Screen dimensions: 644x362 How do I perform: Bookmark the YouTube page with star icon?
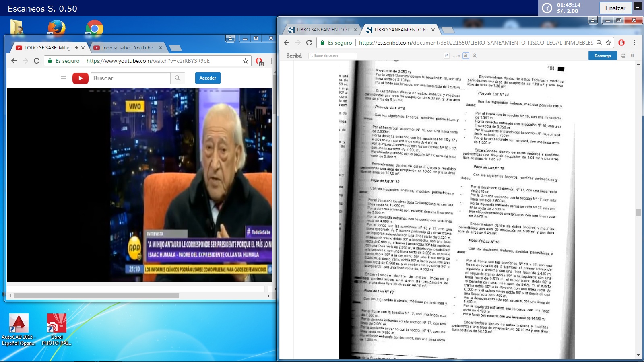click(245, 61)
